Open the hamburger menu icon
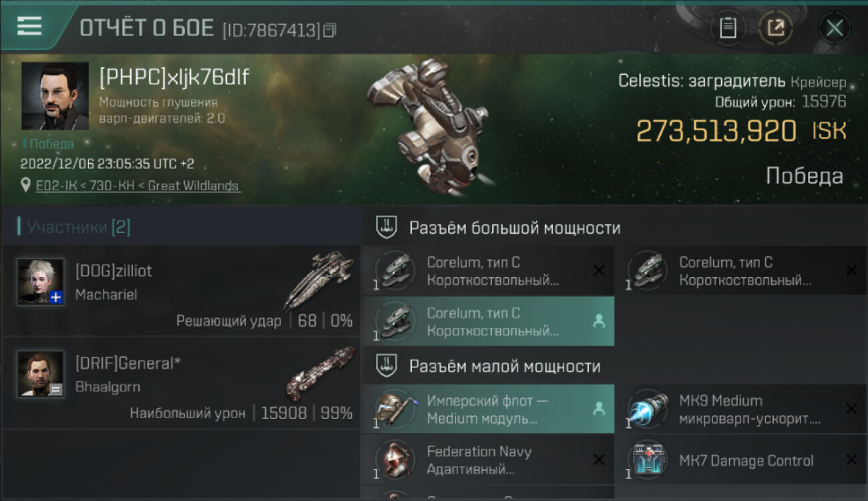The height and width of the screenshot is (501, 868). pyautogui.click(x=29, y=26)
